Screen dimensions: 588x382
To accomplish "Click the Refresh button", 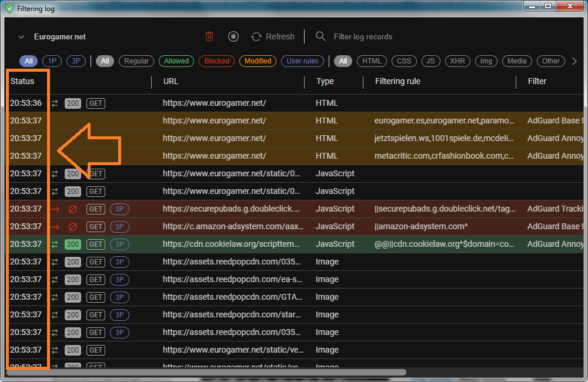I will 273,36.
